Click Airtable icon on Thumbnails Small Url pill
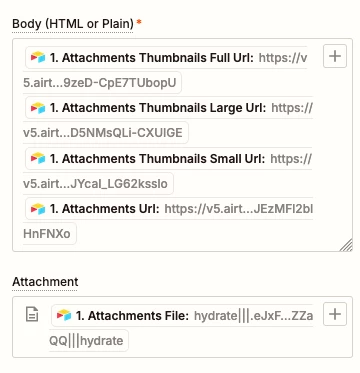Screen dimensions: 360x373 (38, 159)
